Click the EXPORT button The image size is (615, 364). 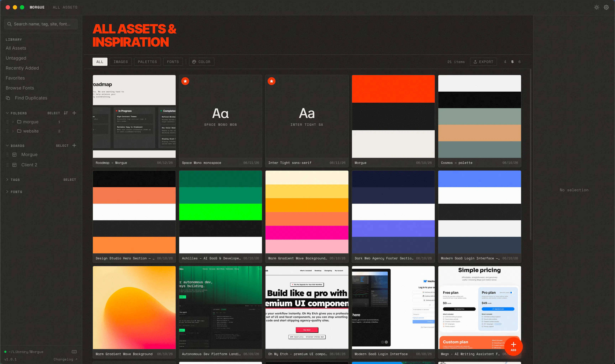tap(483, 62)
